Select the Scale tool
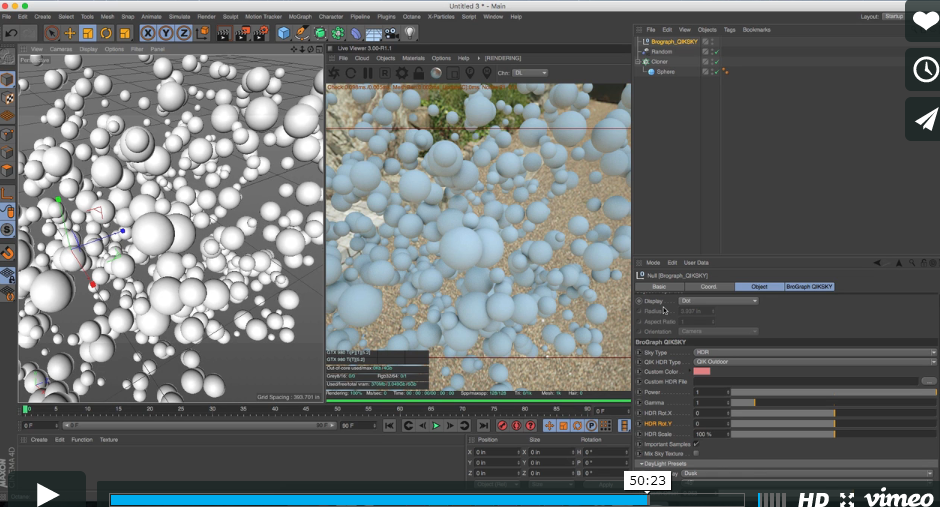 tap(88, 33)
